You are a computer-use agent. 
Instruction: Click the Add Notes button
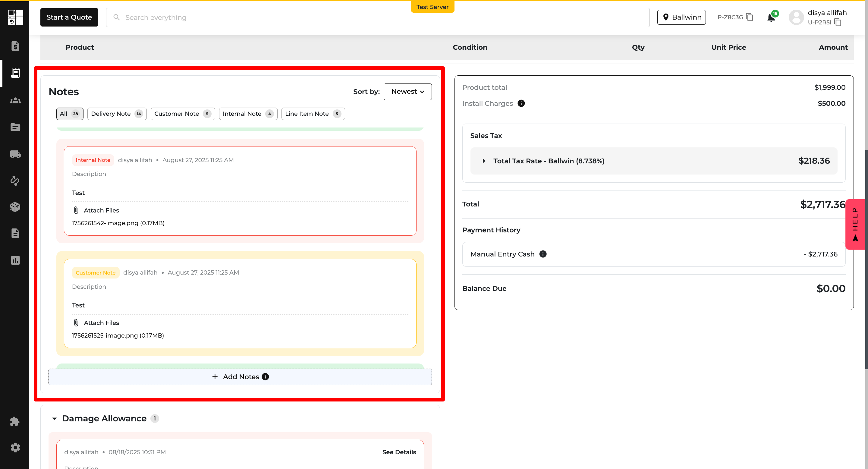[240, 377]
